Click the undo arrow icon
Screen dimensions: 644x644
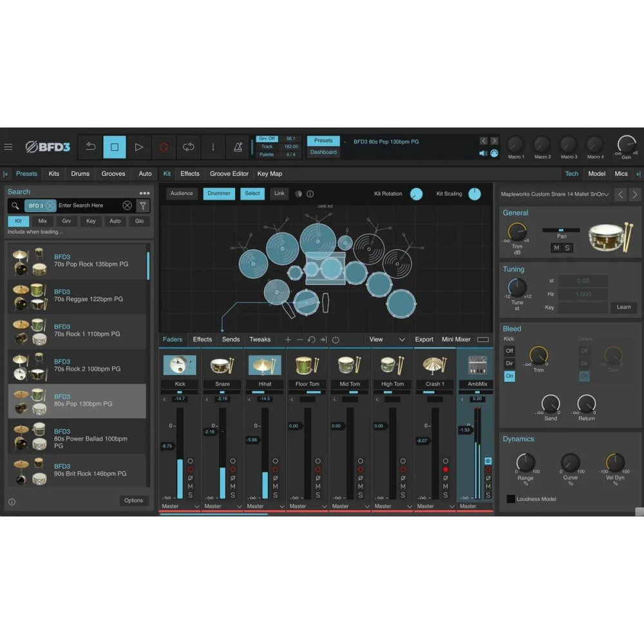tap(90, 147)
